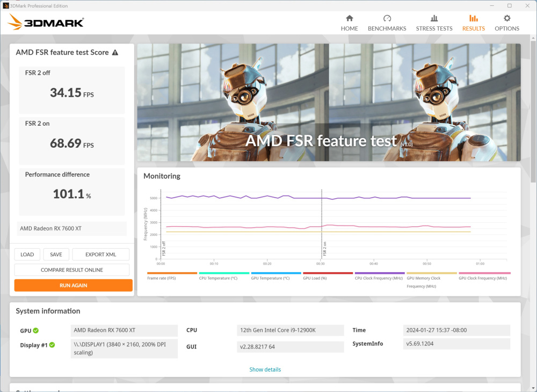Toggle the CPU Temperature legend color
Image resolution: width=537 pixels, height=392 pixels.
pyautogui.click(x=224, y=273)
